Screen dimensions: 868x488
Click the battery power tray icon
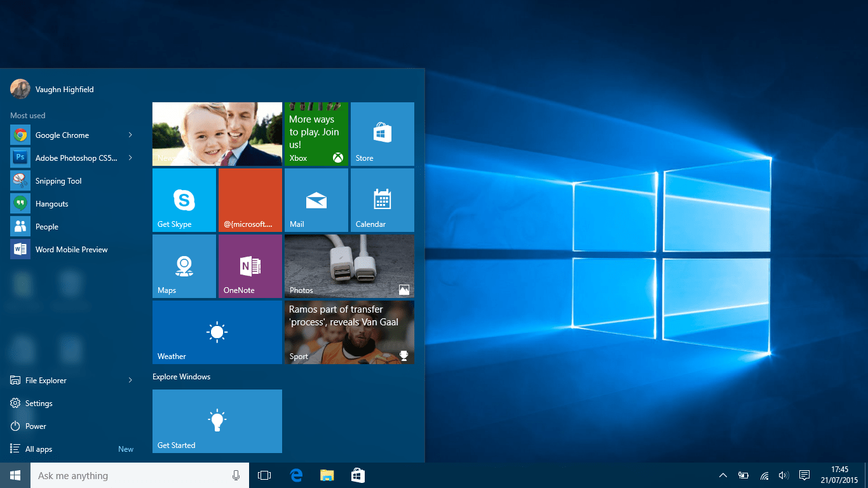[743, 475]
